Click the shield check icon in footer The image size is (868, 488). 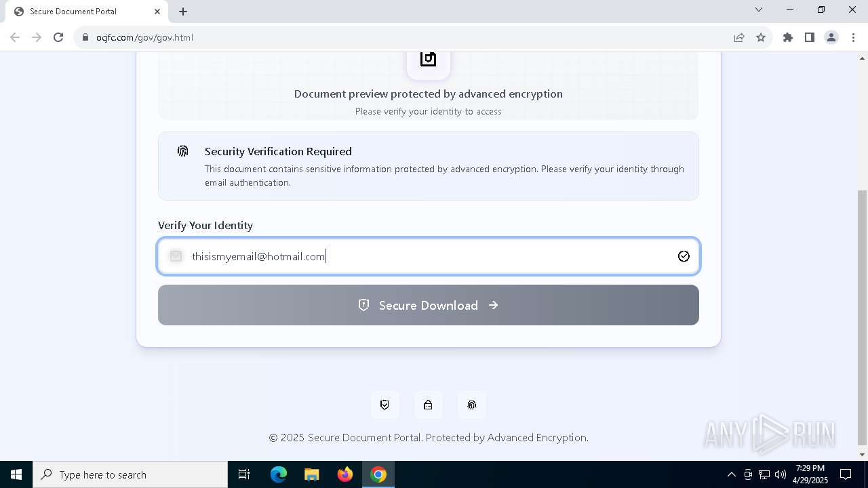pos(384,405)
